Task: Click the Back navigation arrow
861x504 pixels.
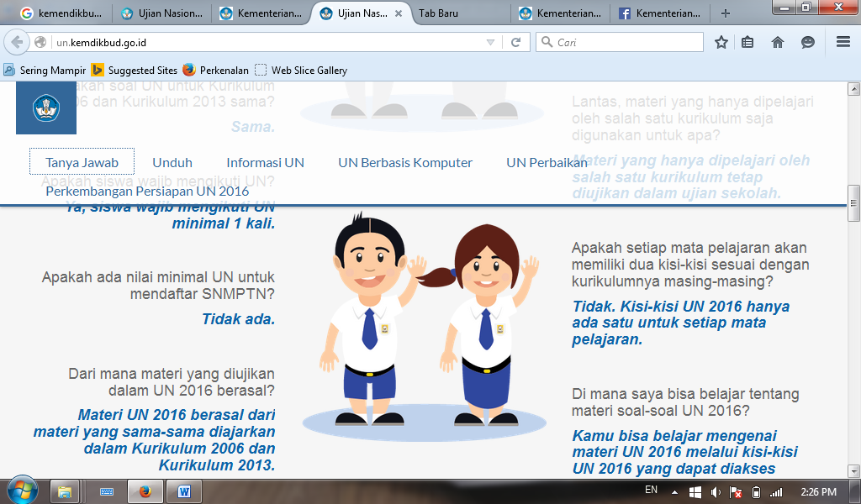Action: (x=18, y=42)
